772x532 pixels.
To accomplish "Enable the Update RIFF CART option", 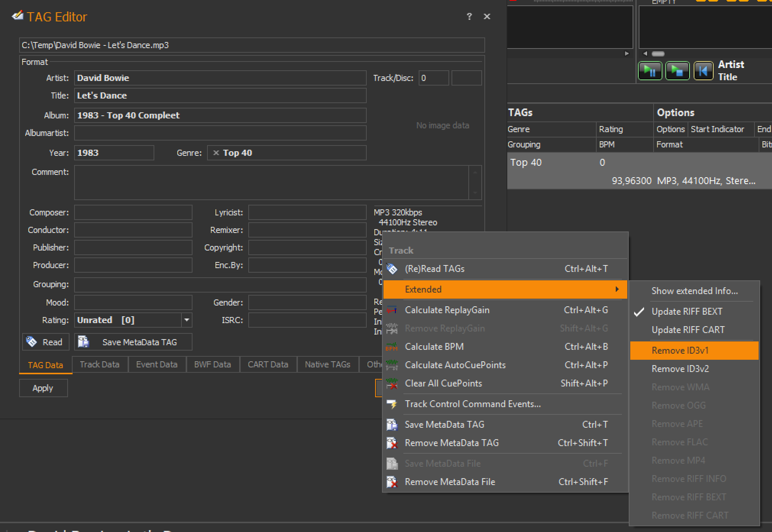I will (x=688, y=330).
